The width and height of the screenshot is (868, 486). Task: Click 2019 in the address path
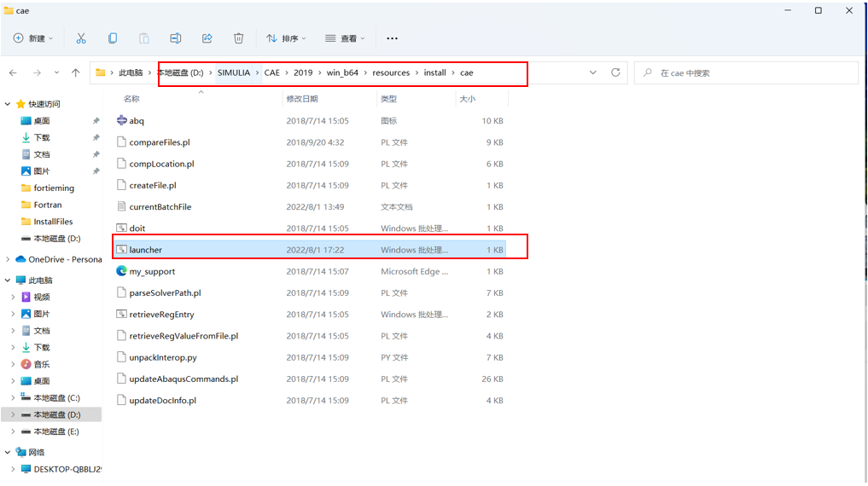[303, 72]
